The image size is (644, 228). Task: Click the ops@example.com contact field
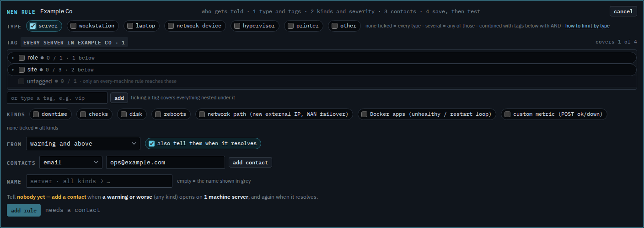click(166, 163)
